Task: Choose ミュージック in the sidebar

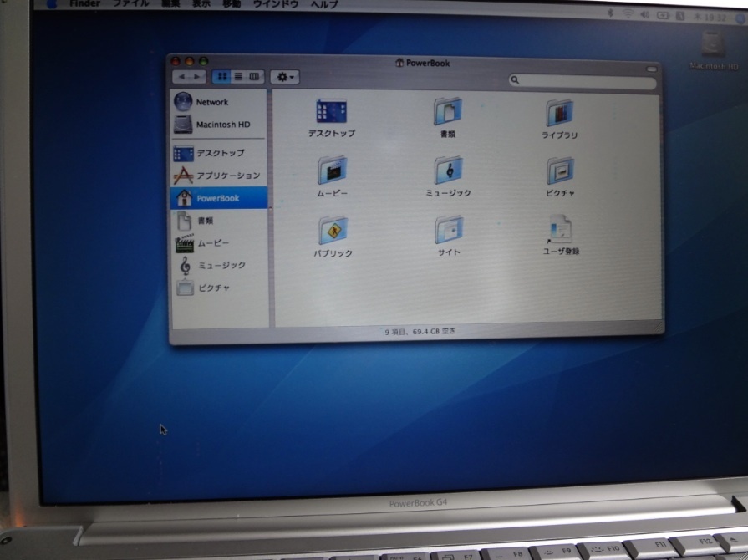Action: [218, 265]
